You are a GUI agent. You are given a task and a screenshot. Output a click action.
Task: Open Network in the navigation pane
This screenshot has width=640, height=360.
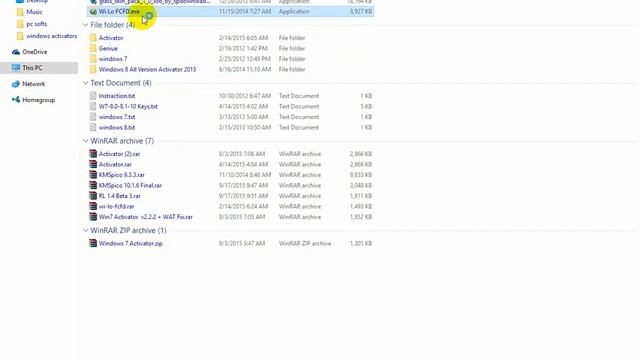pos(33,84)
